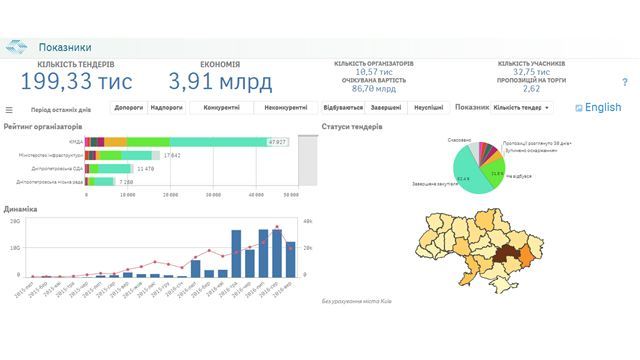Click the 11 478 value label
The image size is (640, 360).
pos(145,169)
